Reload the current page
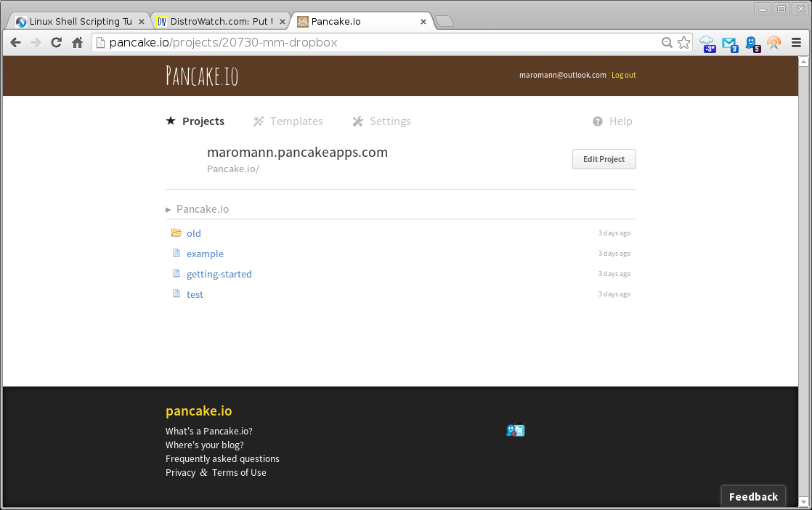Image resolution: width=812 pixels, height=510 pixels. [x=57, y=43]
